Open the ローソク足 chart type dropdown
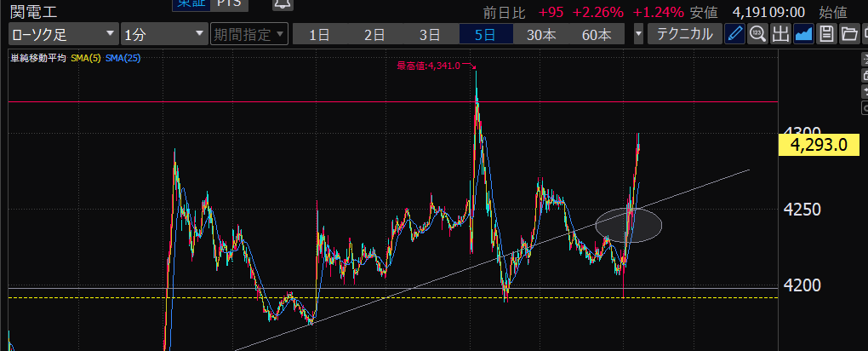Image resolution: width=868 pixels, height=351 pixels. 64,35
